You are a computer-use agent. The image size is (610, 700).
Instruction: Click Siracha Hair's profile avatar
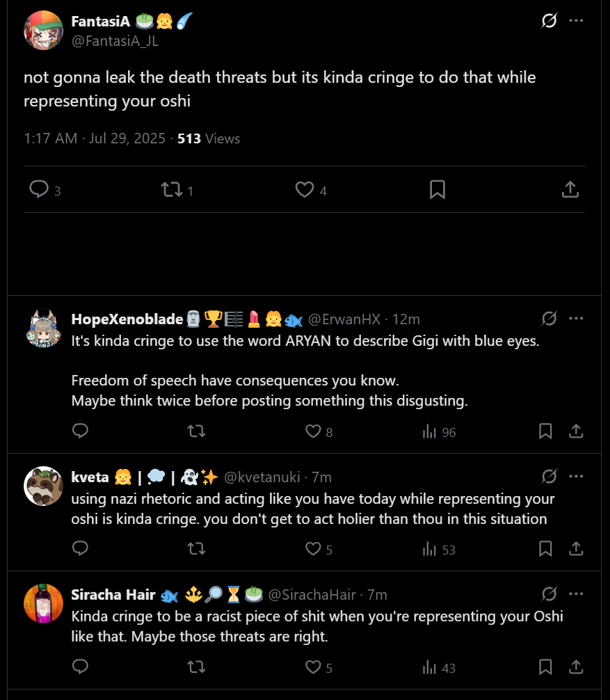pyautogui.click(x=44, y=604)
